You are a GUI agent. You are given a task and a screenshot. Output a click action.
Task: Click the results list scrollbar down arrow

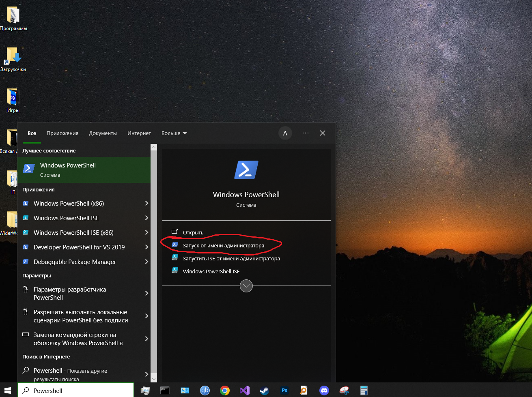(154, 379)
